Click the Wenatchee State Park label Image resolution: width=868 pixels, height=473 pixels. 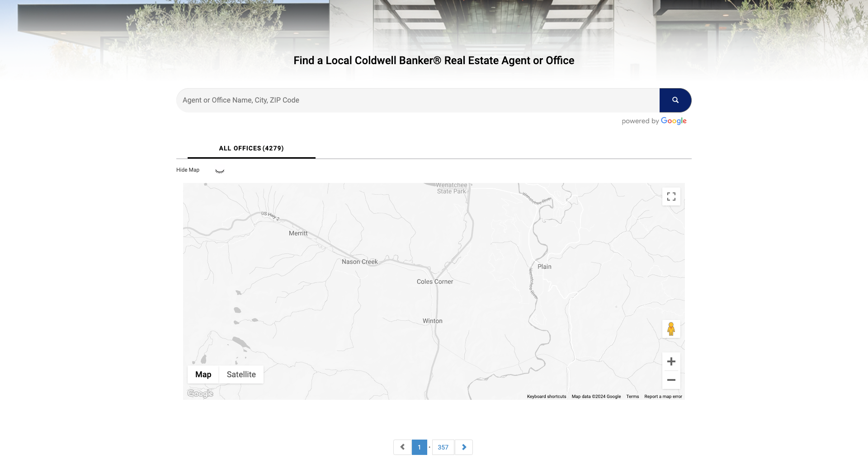[452, 188]
